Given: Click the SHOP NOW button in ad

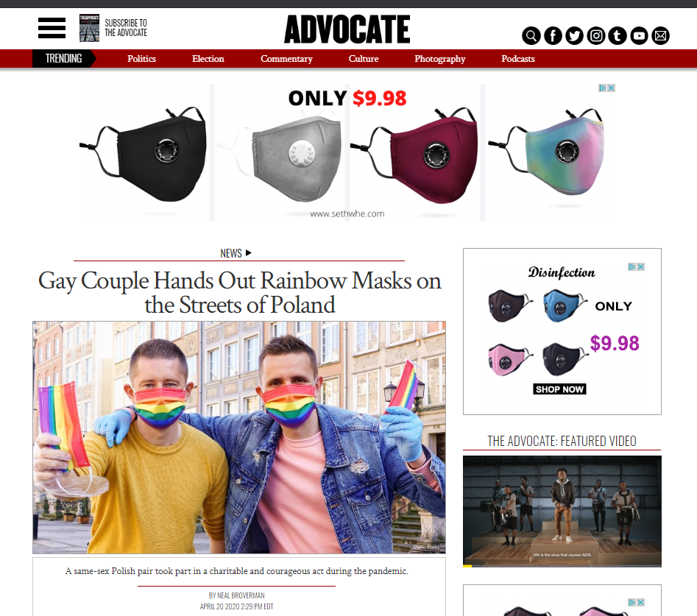Looking at the screenshot, I should [559, 389].
